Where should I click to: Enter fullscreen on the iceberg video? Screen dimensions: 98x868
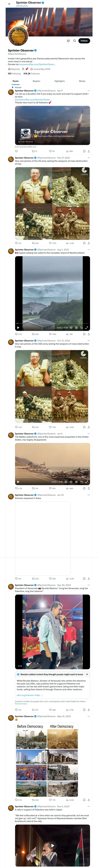[x=87, y=328]
